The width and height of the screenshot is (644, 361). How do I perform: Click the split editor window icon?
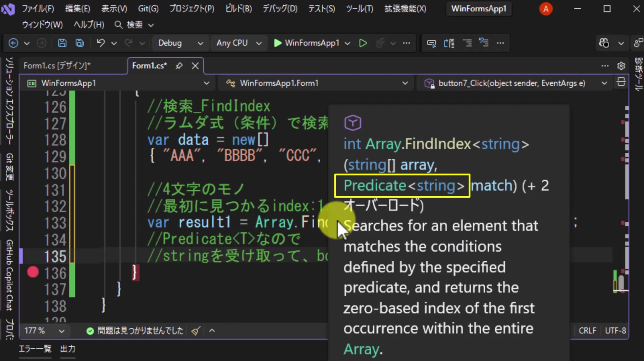(621, 82)
